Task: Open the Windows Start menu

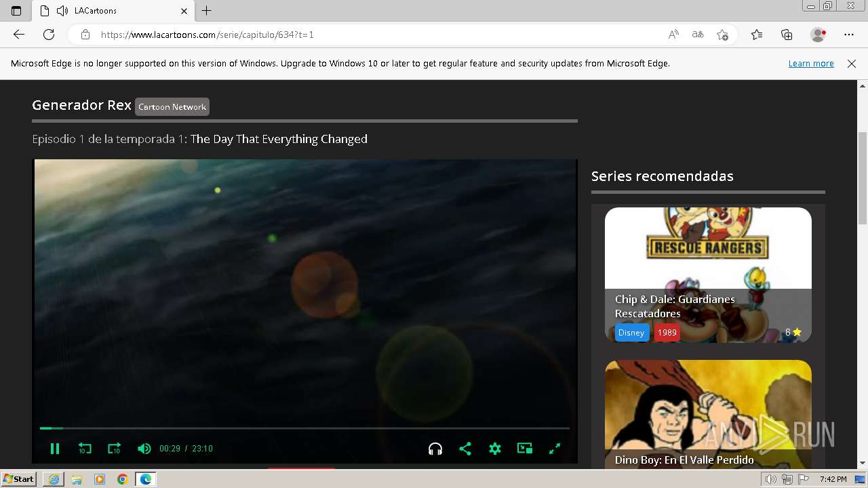Action: point(19,479)
